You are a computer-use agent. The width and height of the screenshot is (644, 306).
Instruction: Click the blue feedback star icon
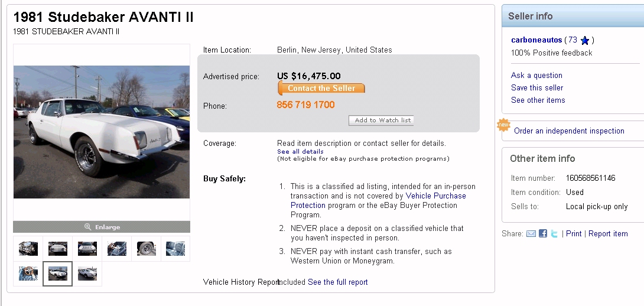click(585, 41)
